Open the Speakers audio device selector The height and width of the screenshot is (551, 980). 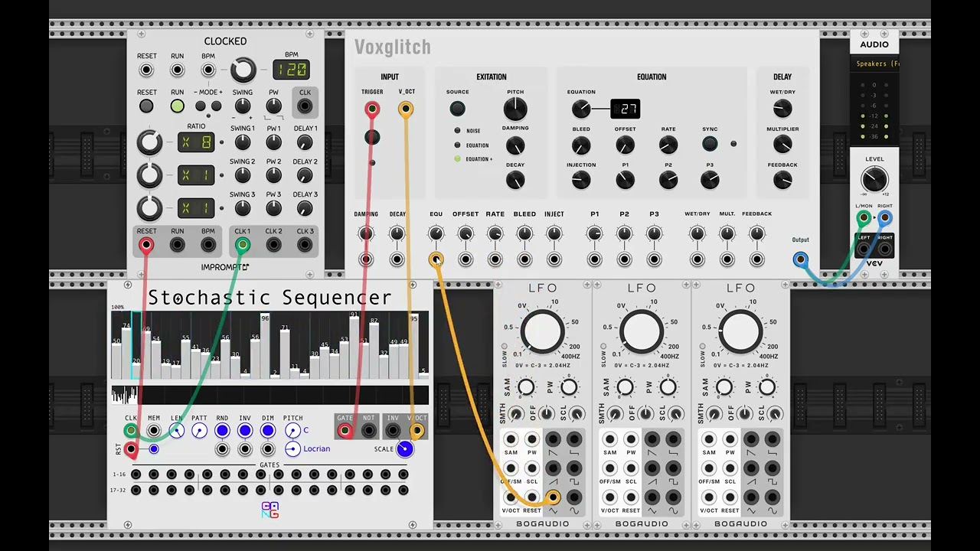[874, 64]
